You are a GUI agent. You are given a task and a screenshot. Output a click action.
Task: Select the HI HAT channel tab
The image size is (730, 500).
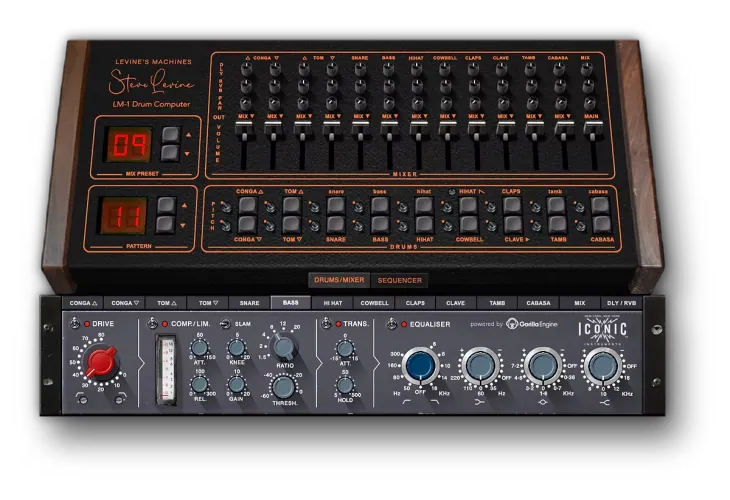(332, 302)
